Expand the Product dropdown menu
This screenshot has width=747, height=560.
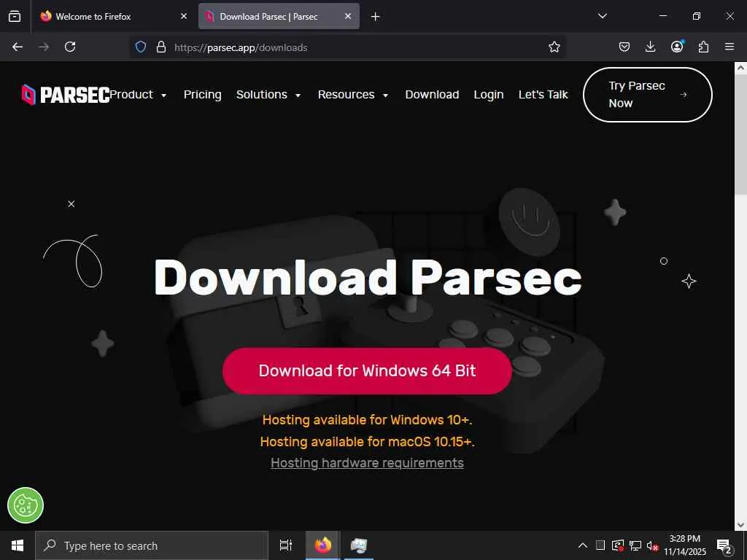138,94
